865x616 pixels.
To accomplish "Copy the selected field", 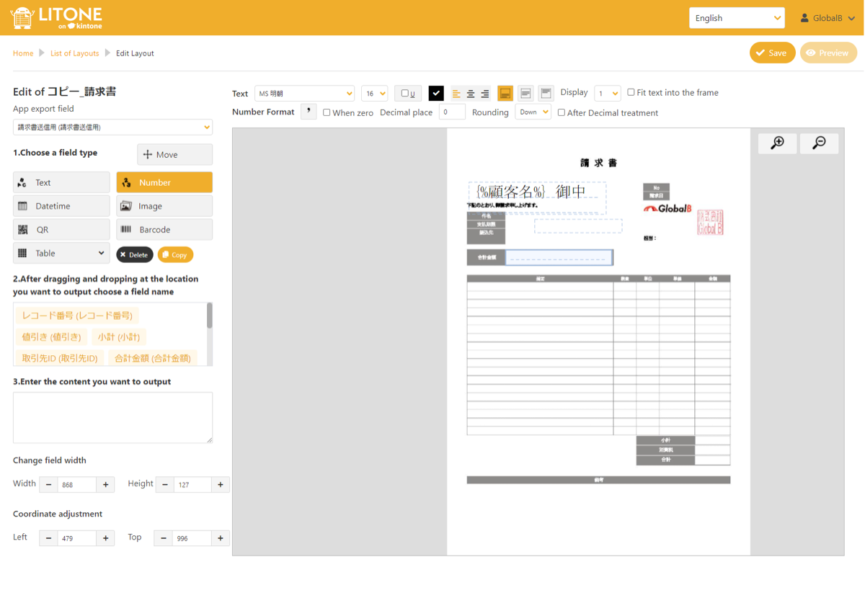I will click(x=175, y=255).
